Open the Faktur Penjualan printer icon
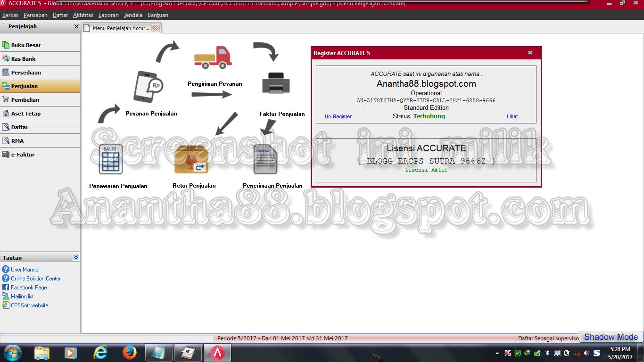 tap(276, 83)
